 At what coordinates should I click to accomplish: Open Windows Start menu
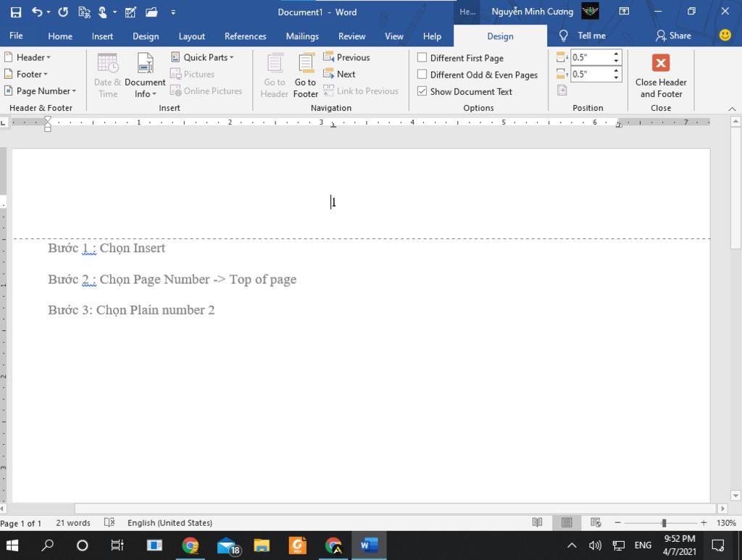coord(12,546)
